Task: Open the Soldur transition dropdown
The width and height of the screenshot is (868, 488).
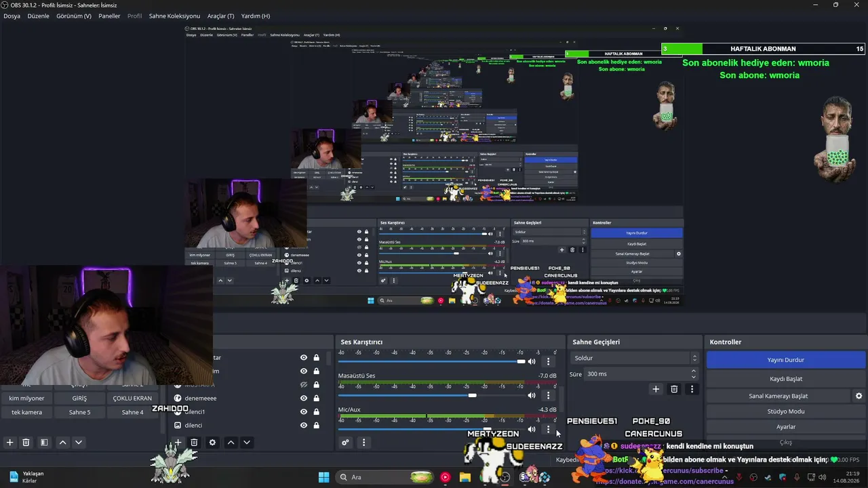Action: pyautogui.click(x=635, y=358)
